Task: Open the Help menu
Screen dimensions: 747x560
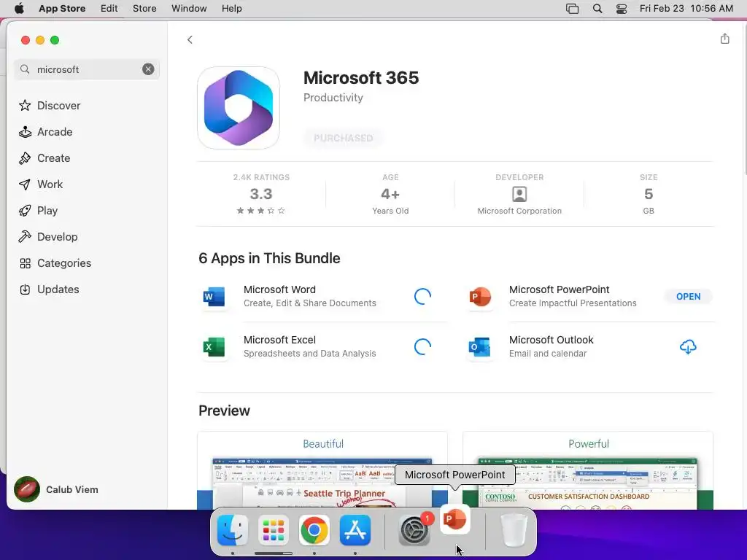Action: 231,9
